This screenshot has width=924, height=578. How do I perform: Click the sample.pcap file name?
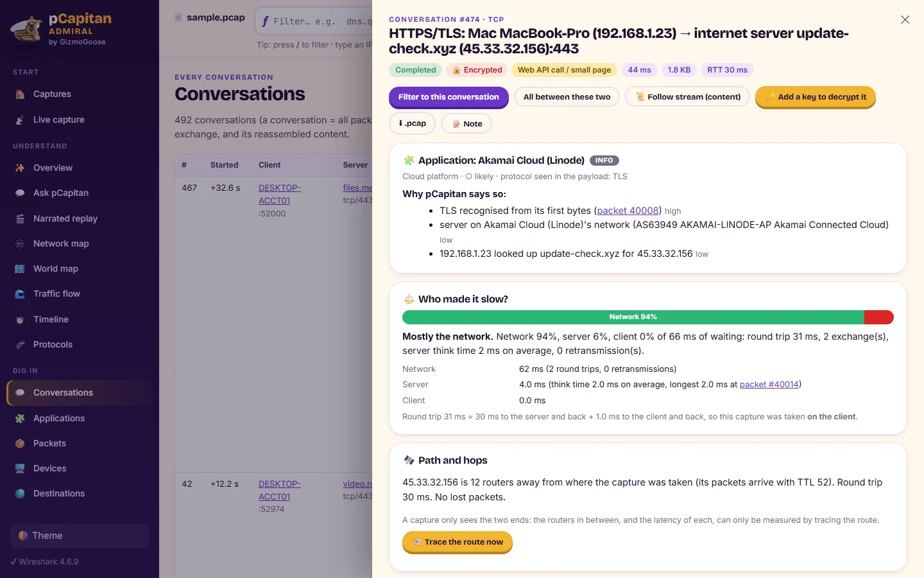pos(216,18)
